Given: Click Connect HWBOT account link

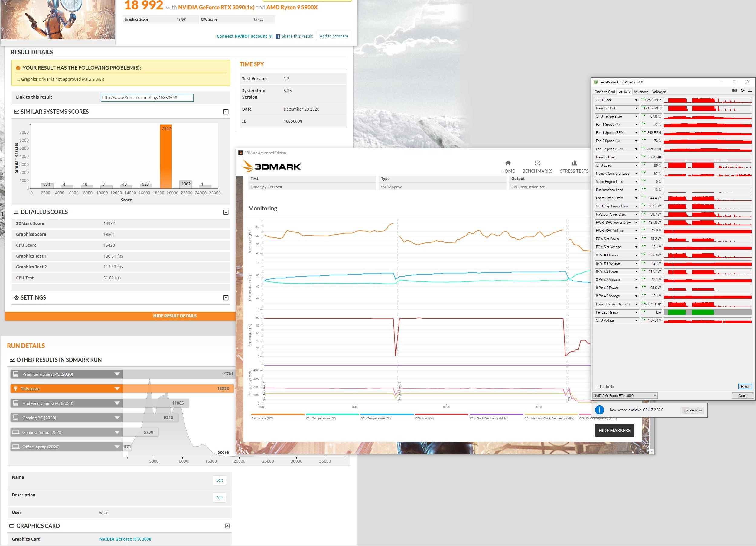Looking at the screenshot, I should click(242, 36).
